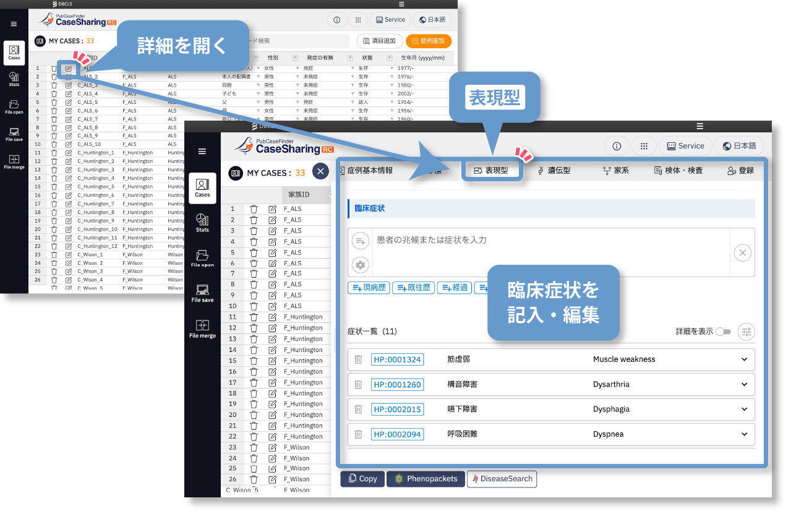804x532 pixels.
Task: Toggle the 詳細を表示 switch
Action: (x=723, y=332)
